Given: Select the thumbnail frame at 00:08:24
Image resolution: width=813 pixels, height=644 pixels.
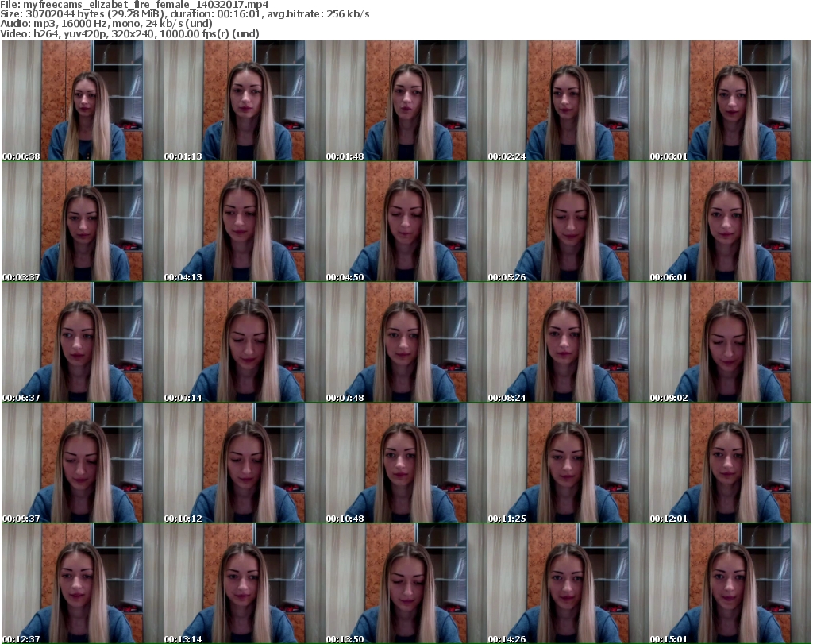Looking at the screenshot, I should 568,342.
